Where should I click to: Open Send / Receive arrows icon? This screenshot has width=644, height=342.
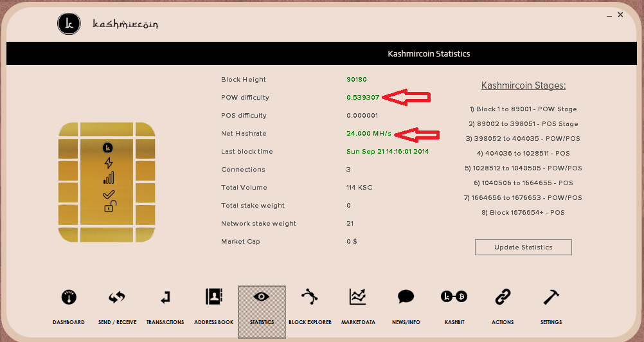pyautogui.click(x=117, y=297)
